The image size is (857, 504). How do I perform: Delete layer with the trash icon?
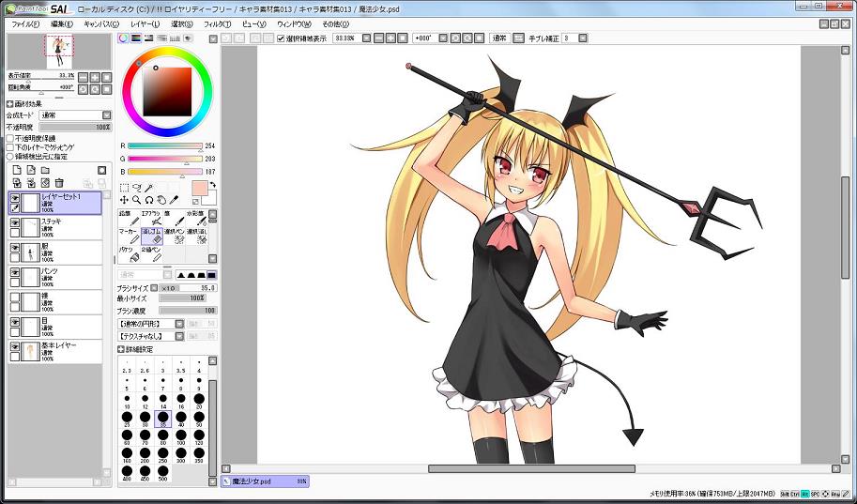[x=59, y=182]
